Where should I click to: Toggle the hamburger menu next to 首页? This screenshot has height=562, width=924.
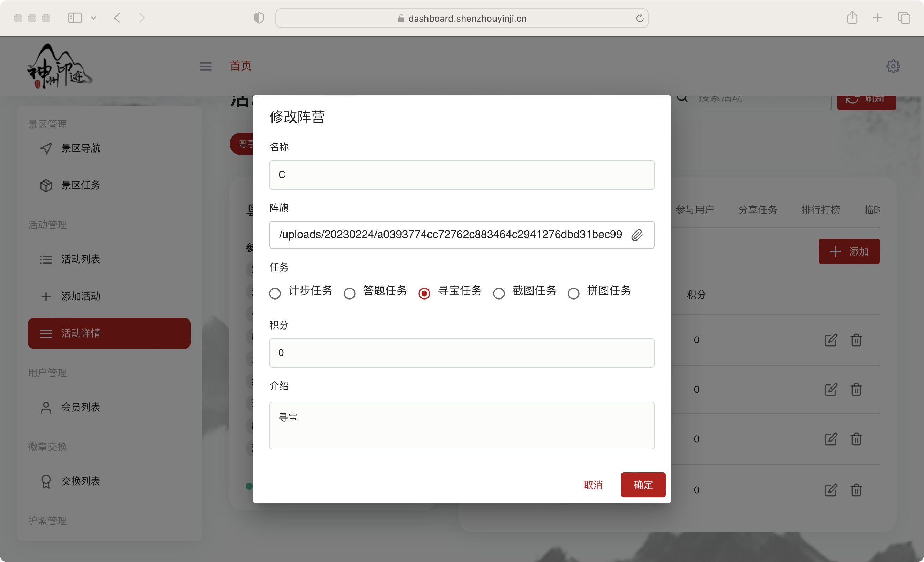coord(206,66)
